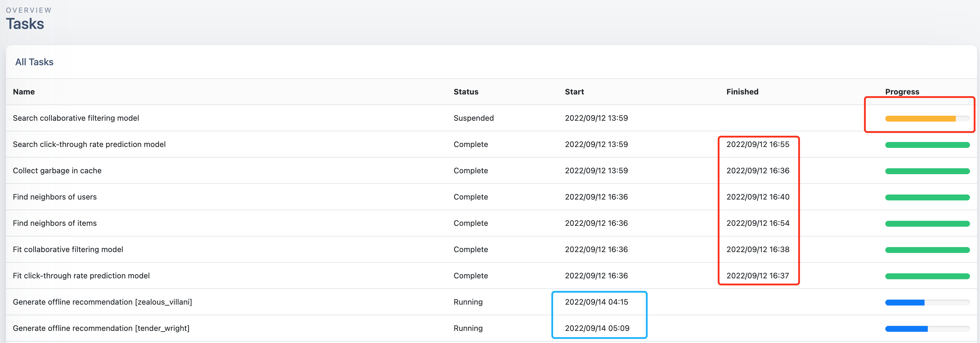Sort tasks by the Name column header
The width and height of the screenshot is (980, 343).
24,92
